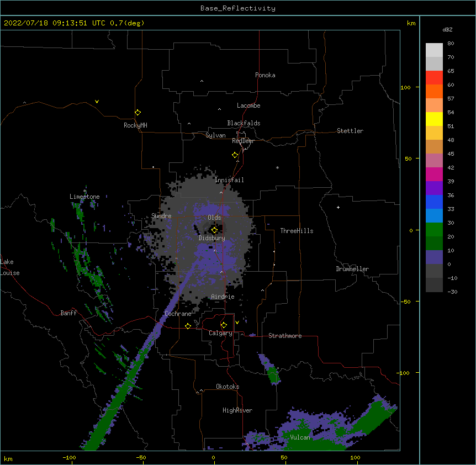
Task: Click the Base_Reflectivity title text
Action: click(238, 8)
